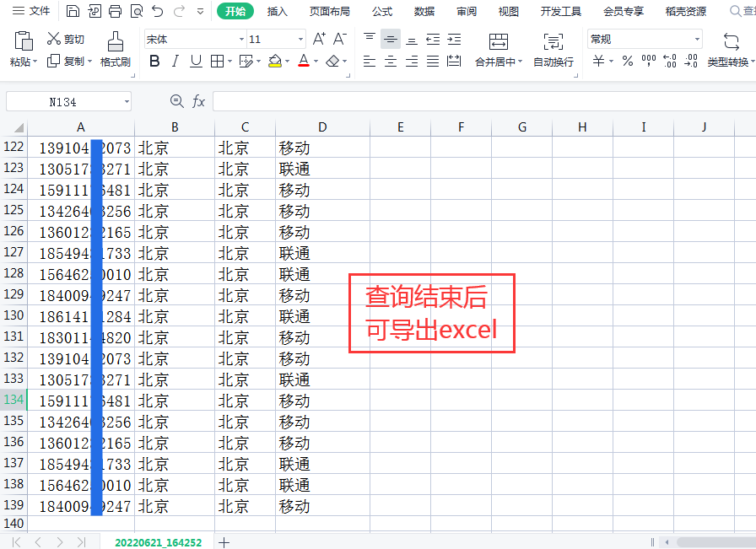Click the undo arrow icon
The image size is (756, 549).
pos(157,11)
